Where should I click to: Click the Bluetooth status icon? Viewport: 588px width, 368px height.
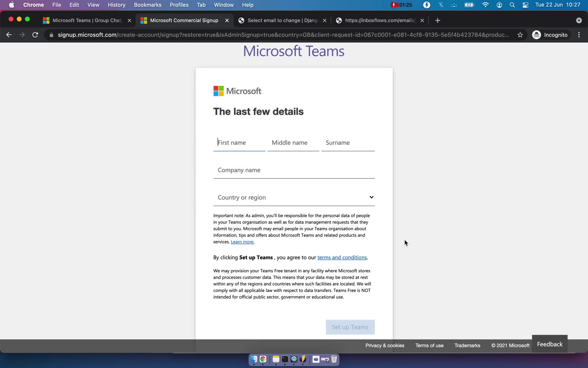point(441,5)
